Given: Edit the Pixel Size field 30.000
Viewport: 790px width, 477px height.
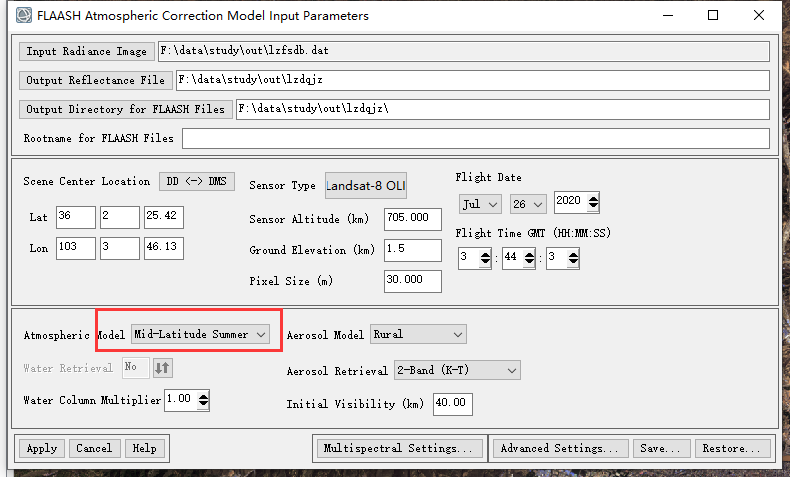Looking at the screenshot, I should (413, 281).
